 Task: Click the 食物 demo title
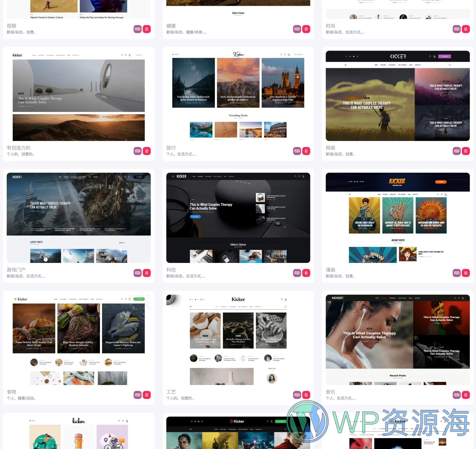12,392
